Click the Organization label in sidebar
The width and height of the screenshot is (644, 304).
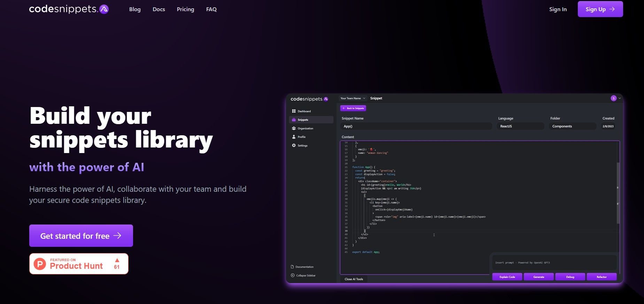[x=305, y=128]
